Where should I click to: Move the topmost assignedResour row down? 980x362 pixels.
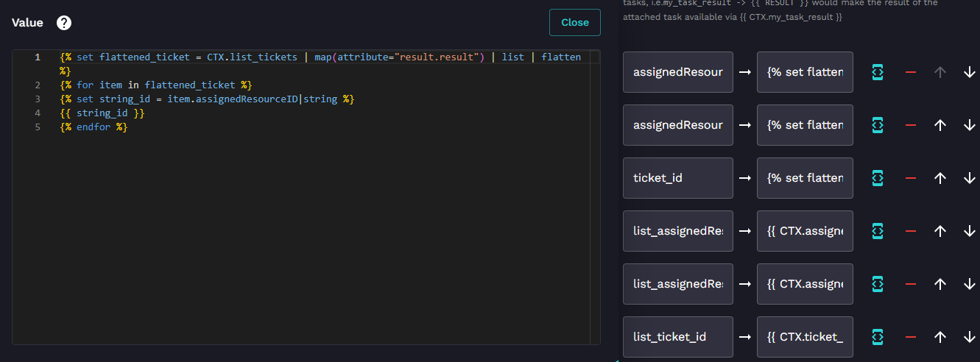(x=969, y=72)
